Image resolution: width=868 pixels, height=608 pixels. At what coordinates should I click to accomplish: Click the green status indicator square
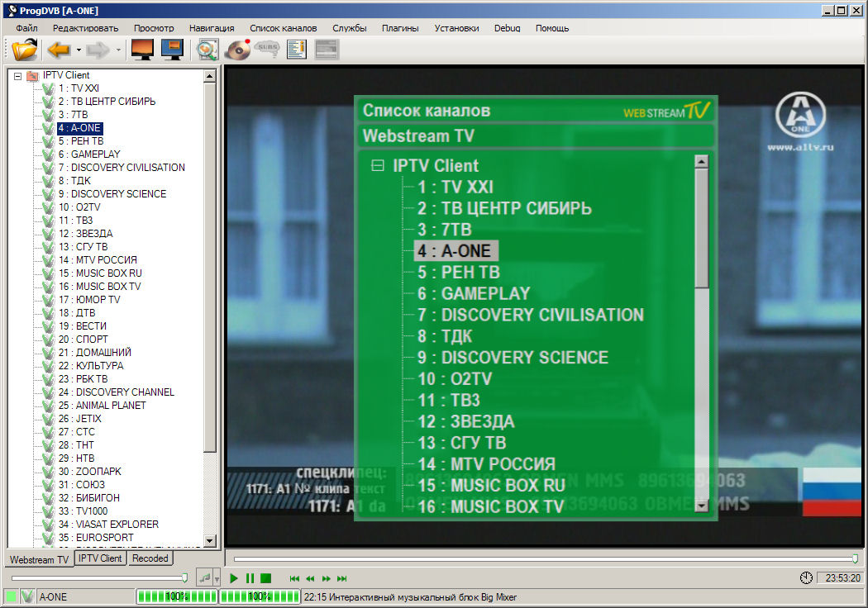point(11,596)
